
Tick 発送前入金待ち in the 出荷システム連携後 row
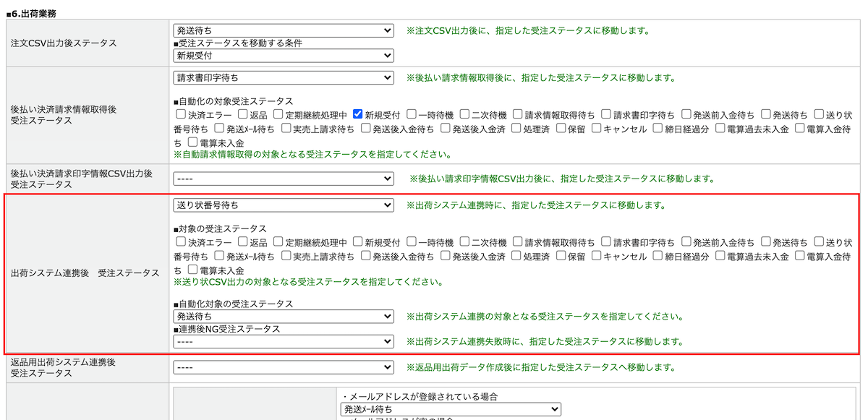[x=686, y=241]
